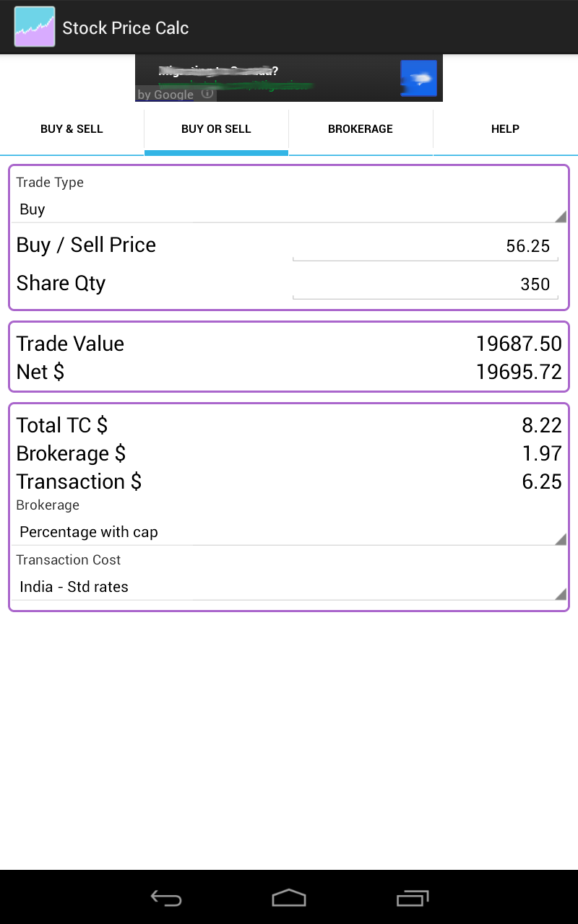Tap the Net $ value 19695.72
Viewport: 578px width, 924px height.
518,372
